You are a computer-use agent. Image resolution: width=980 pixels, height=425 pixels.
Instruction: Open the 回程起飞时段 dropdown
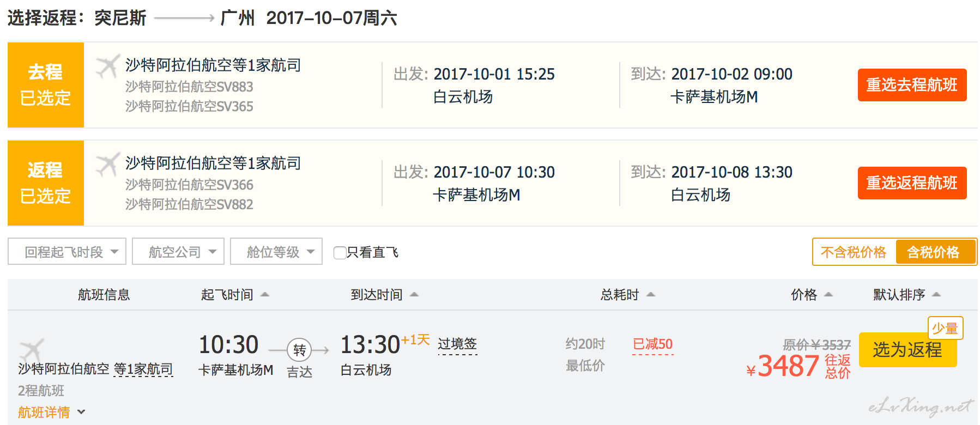[67, 251]
